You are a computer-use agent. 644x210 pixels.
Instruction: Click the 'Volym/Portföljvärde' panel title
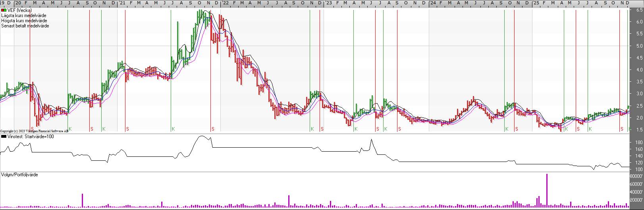pos(19,175)
